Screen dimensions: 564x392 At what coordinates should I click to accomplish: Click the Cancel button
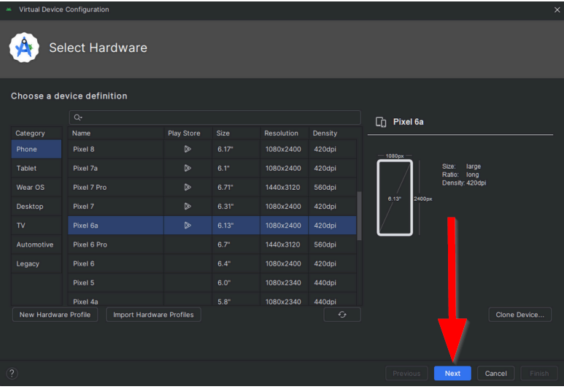(x=495, y=373)
